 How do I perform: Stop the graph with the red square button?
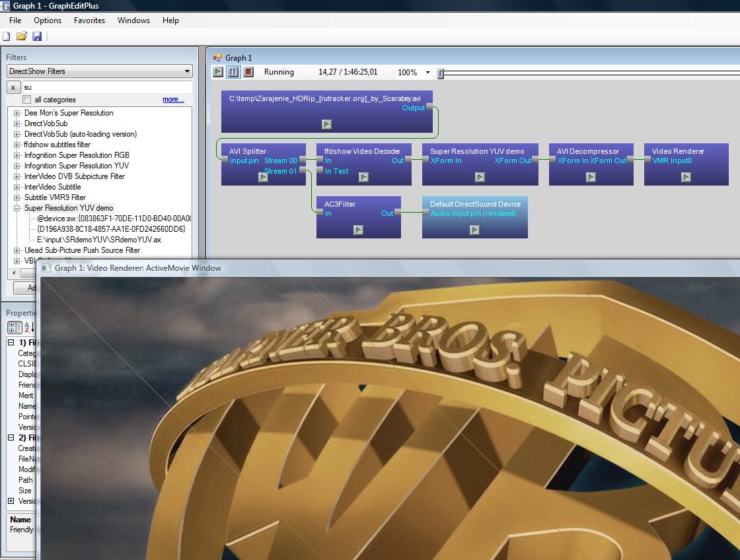click(x=248, y=72)
